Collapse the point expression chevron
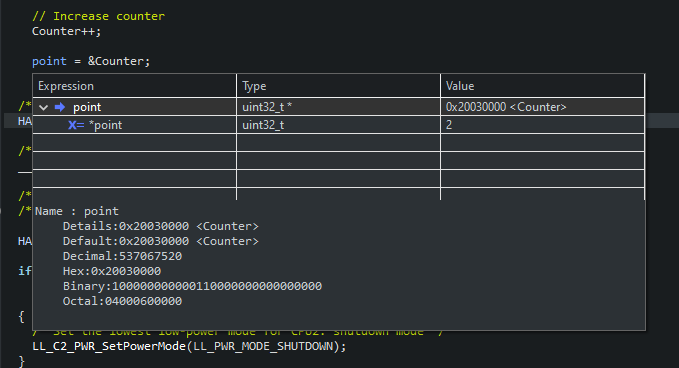This screenshot has width=679, height=368. click(x=43, y=107)
